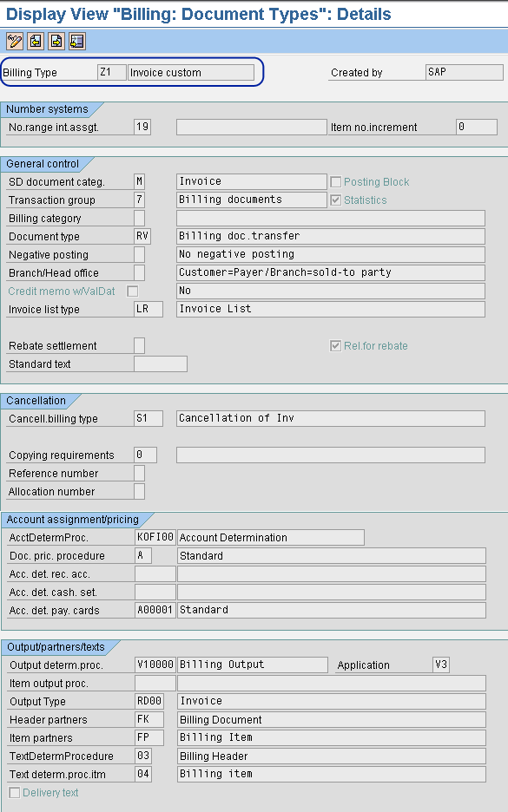Click the Cancell.billing type field S1

[x=148, y=418]
